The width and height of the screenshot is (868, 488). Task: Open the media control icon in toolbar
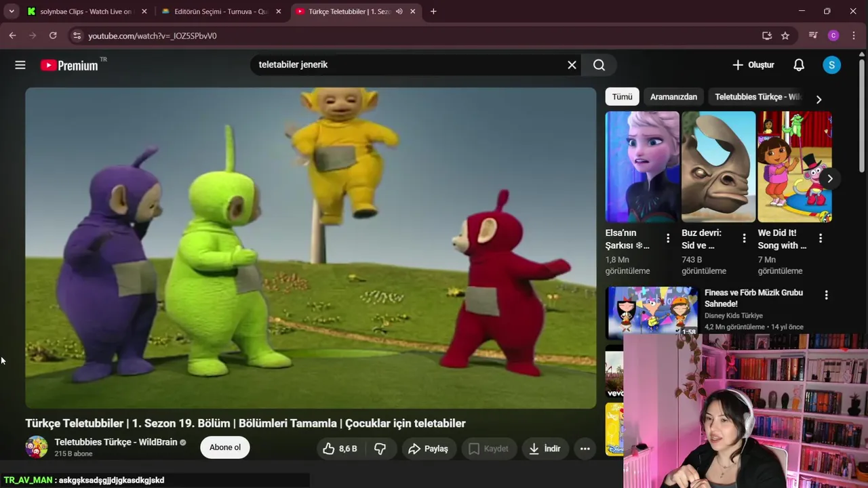point(813,36)
